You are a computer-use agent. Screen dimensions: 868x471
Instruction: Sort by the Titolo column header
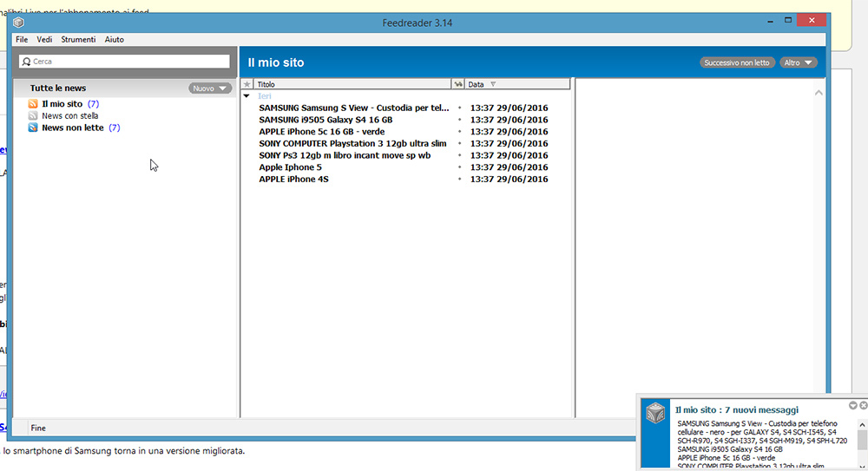(x=352, y=84)
